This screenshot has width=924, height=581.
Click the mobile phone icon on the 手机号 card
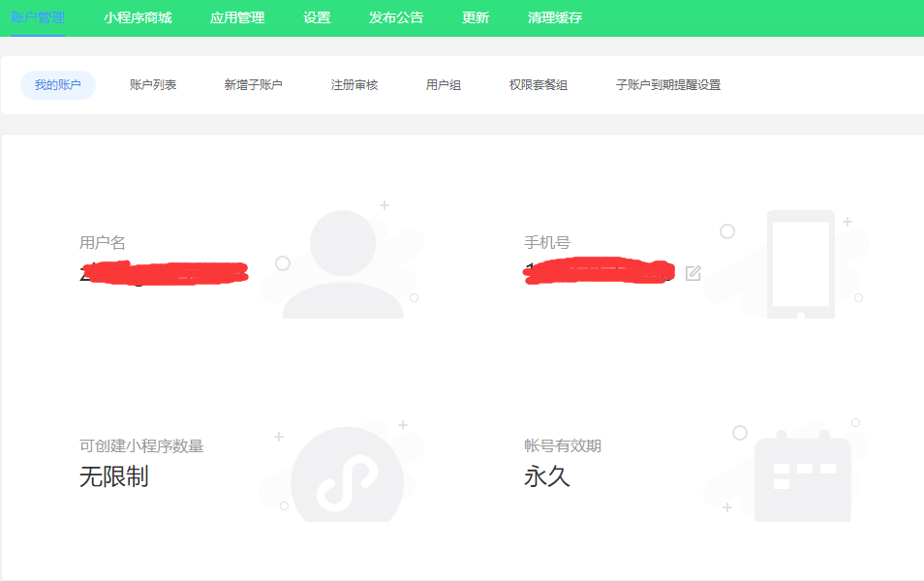click(799, 261)
